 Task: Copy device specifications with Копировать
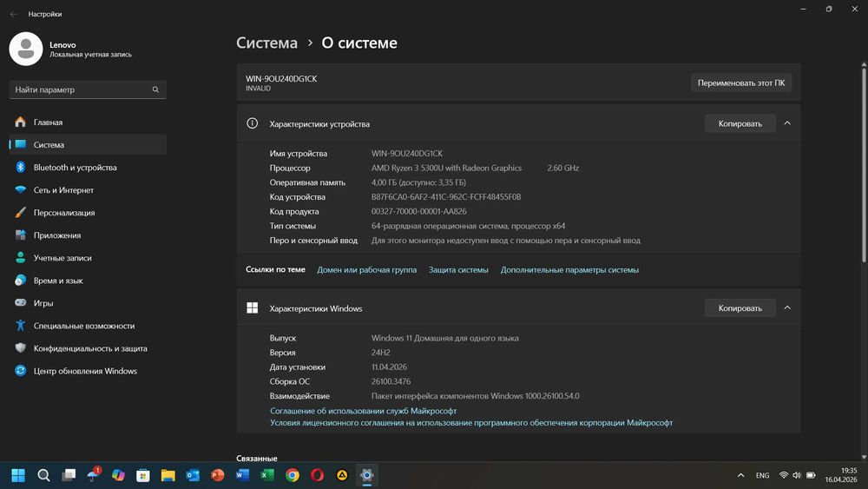click(x=740, y=123)
